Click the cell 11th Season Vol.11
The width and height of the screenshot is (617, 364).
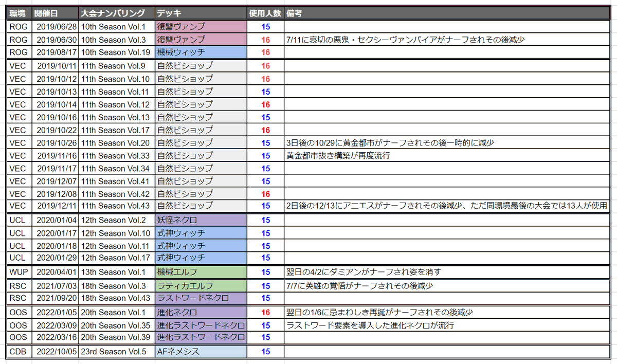coord(117,92)
